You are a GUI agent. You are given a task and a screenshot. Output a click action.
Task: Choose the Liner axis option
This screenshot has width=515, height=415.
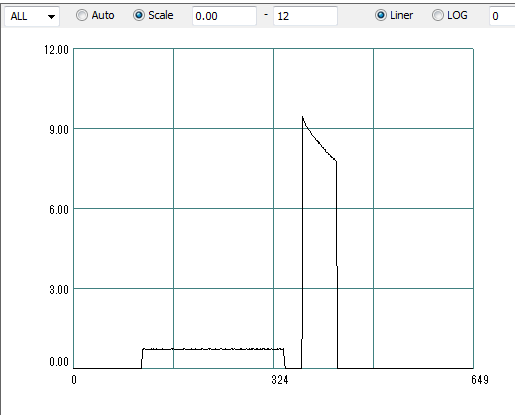(x=394, y=15)
